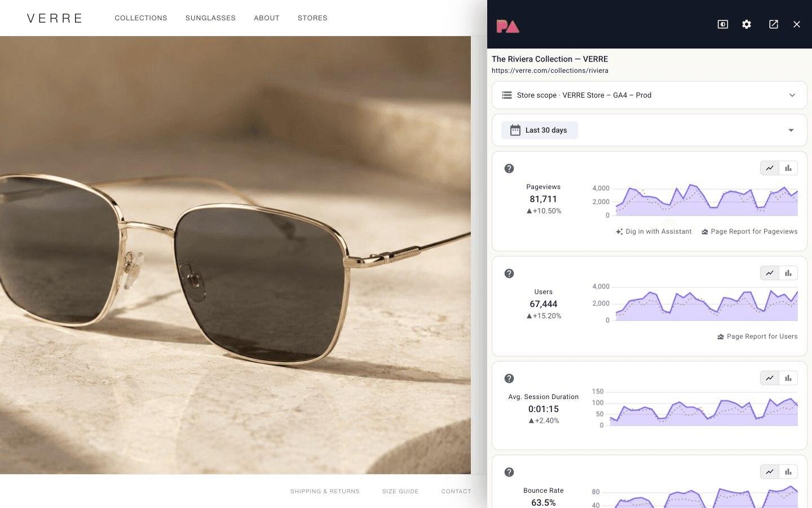Image resolution: width=812 pixels, height=508 pixels.
Task: Go to the STORES page
Action: pyautogui.click(x=312, y=18)
